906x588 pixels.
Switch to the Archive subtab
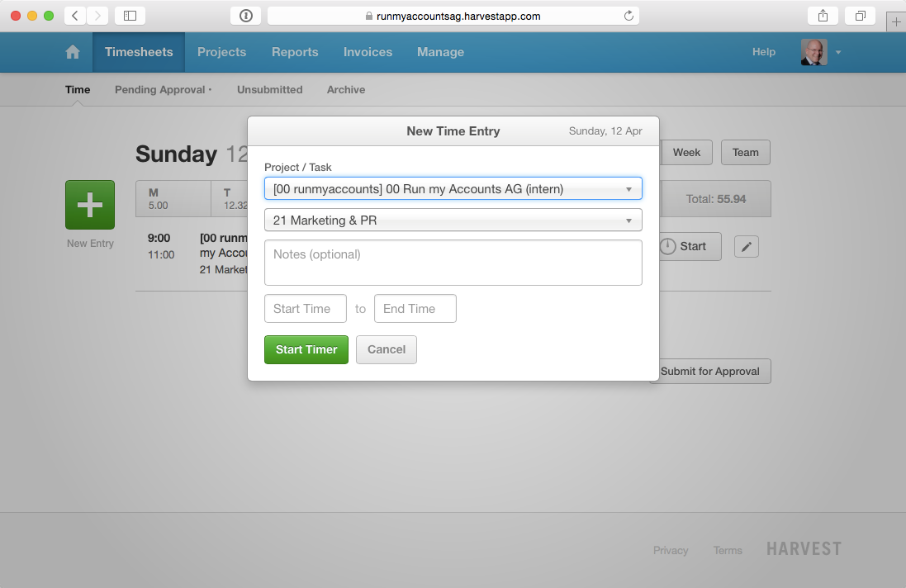pyautogui.click(x=346, y=89)
